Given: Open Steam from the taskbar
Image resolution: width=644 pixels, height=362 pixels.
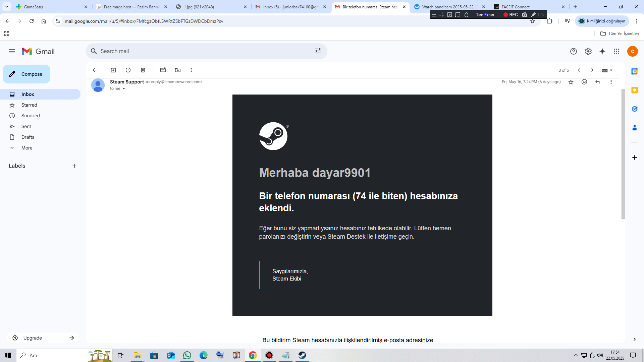Looking at the screenshot, I should click(x=302, y=355).
